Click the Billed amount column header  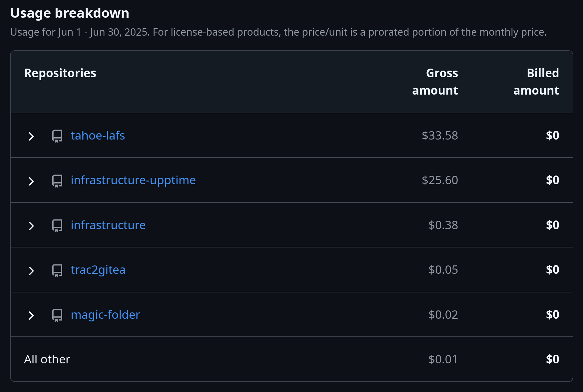(536, 82)
